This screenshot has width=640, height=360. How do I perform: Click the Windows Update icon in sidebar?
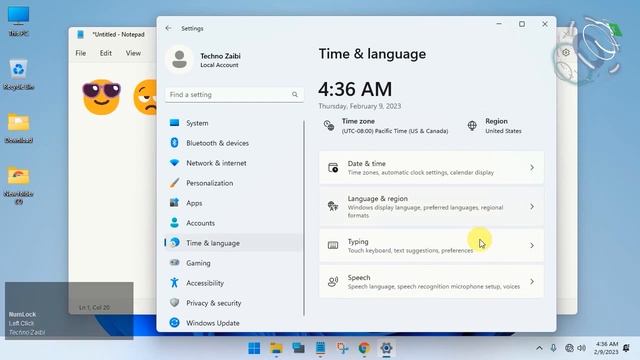(174, 322)
